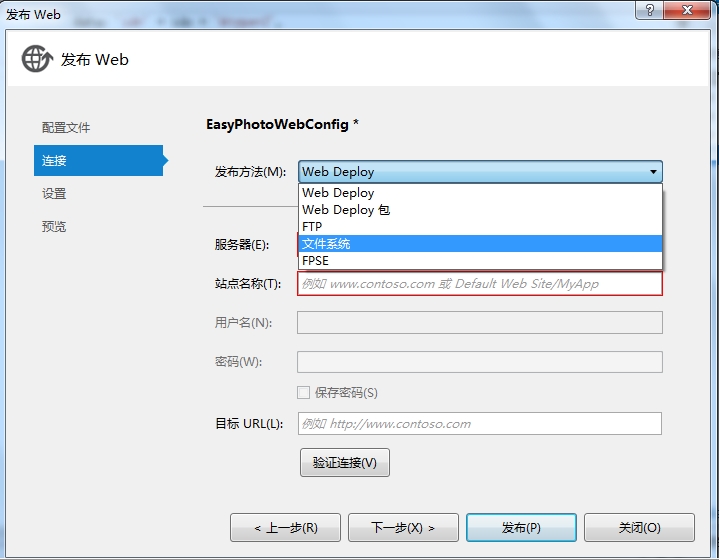Close the 发布 Web dialog window
Image resolution: width=719 pixels, height=560 pixels.
coord(686,10)
